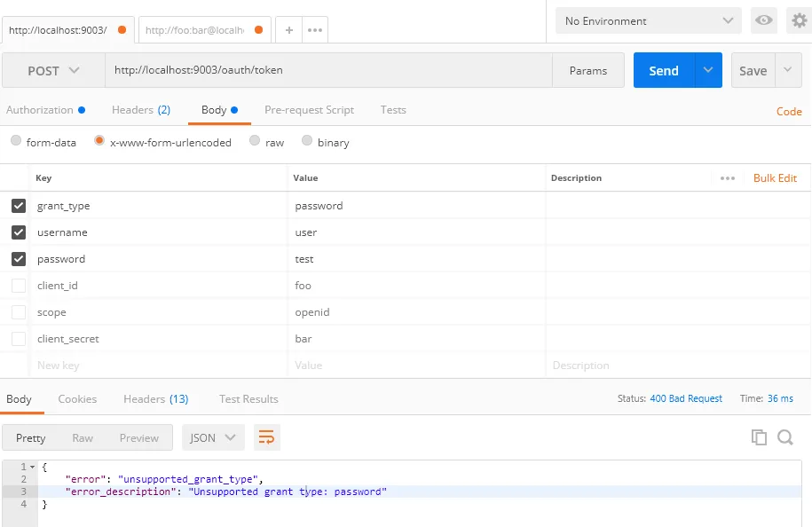Click the value cell 'test'
The height and width of the screenshot is (527, 812).
(x=416, y=259)
